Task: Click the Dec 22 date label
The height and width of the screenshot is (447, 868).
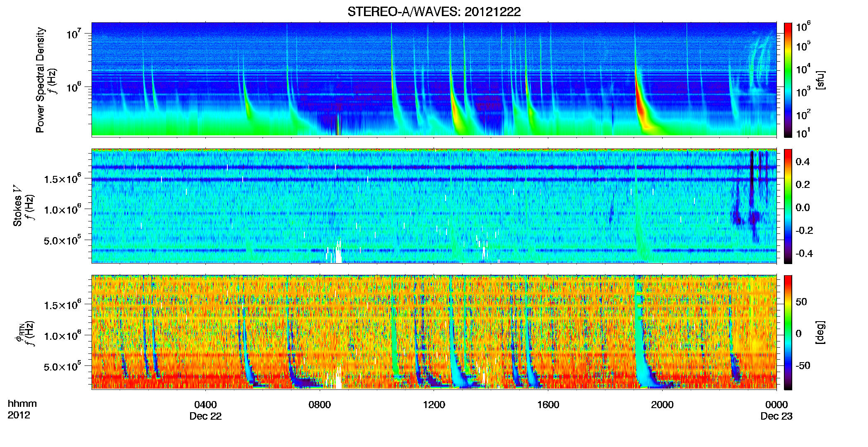Action: point(205,416)
